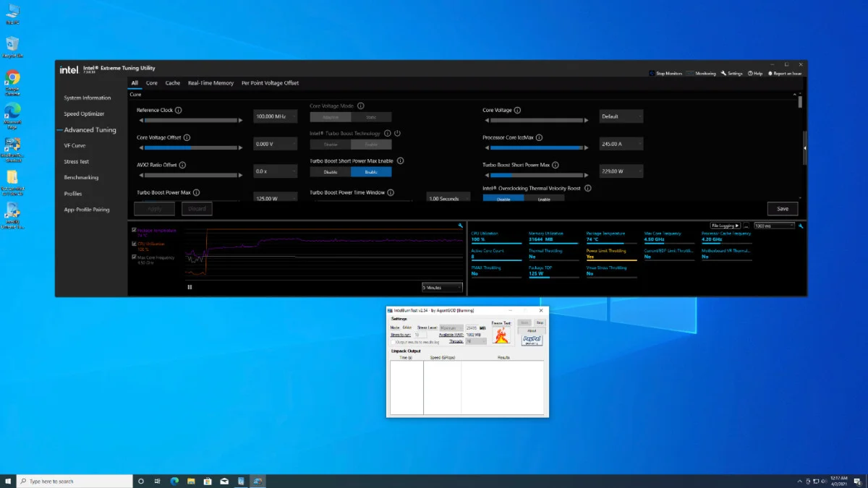This screenshot has width=868, height=488.
Task: Click File Logging button
Action: [726, 226]
